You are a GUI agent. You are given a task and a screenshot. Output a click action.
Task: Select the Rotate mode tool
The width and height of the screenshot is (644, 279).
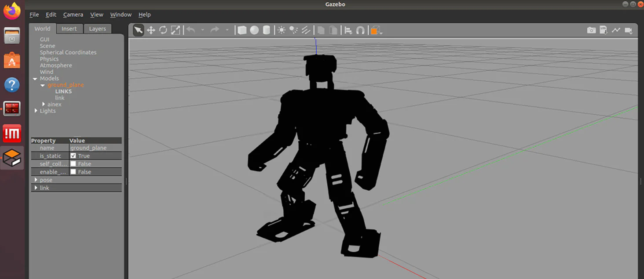[x=163, y=30]
